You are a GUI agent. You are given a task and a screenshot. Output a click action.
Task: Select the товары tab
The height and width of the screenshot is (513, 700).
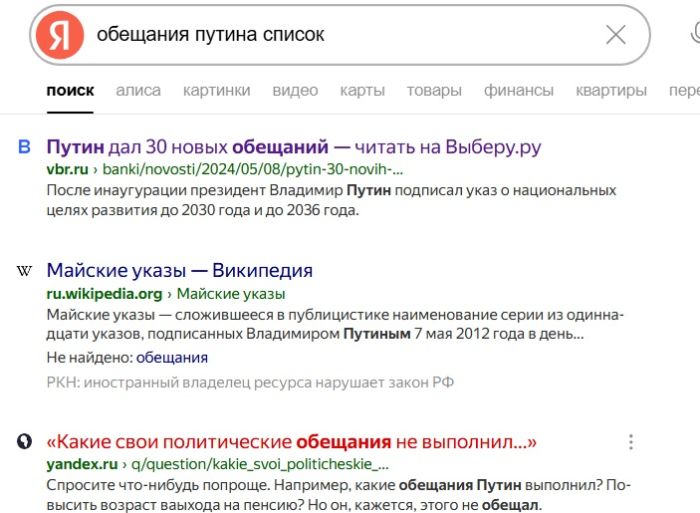pos(434,90)
